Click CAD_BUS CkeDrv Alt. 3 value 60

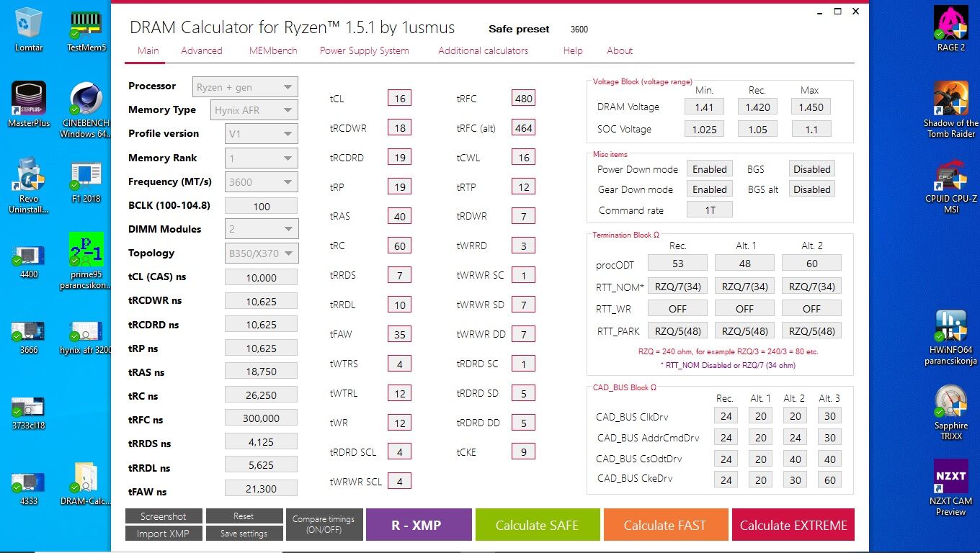[x=830, y=480]
